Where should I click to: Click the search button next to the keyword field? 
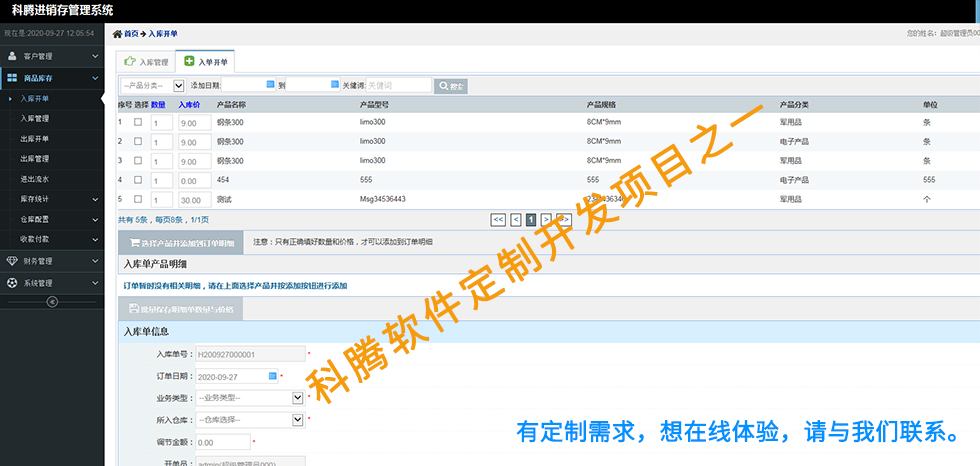click(x=451, y=86)
